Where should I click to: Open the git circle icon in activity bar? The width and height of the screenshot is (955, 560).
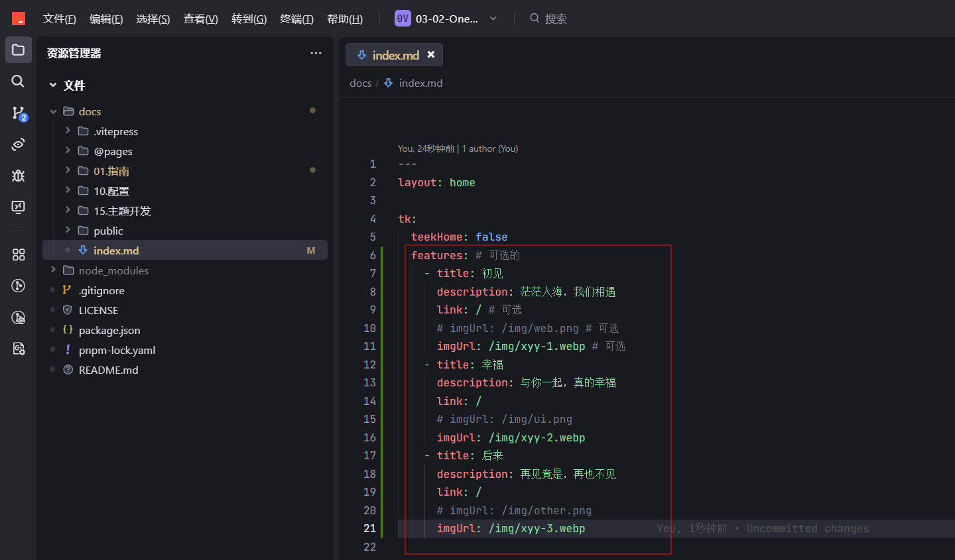(x=19, y=286)
